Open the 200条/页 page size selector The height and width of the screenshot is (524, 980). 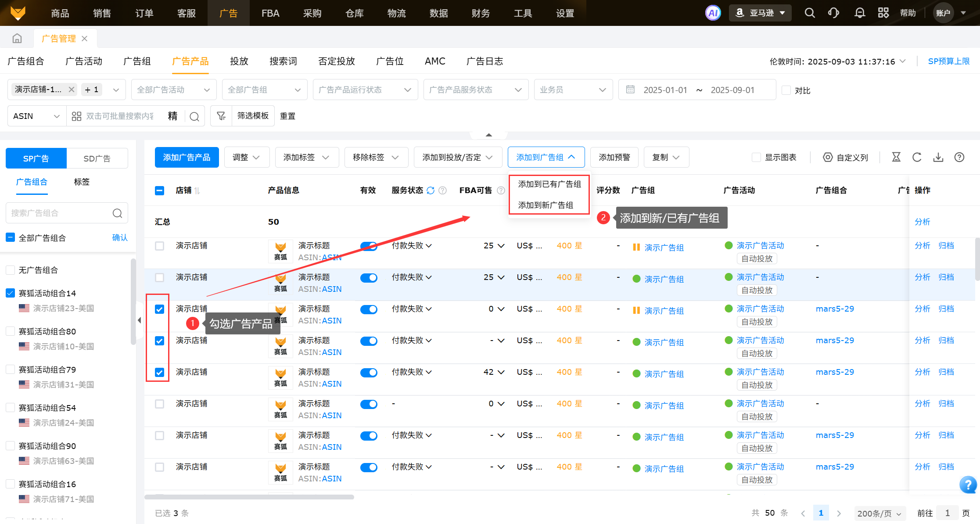(x=879, y=513)
